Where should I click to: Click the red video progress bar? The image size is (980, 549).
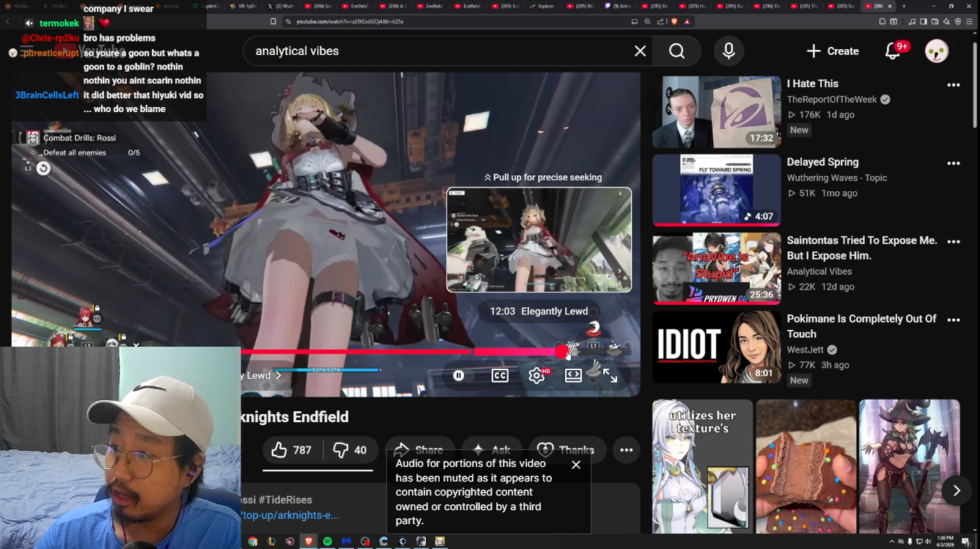point(401,352)
